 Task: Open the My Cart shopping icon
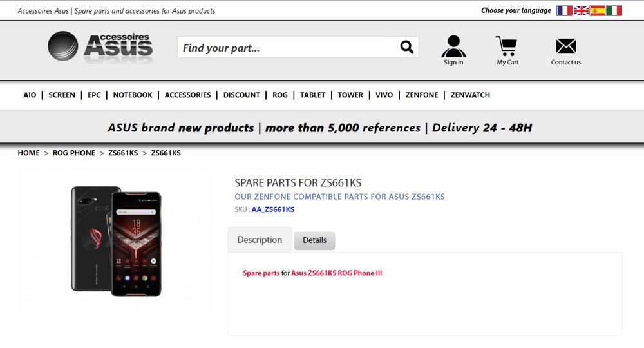pos(507,47)
